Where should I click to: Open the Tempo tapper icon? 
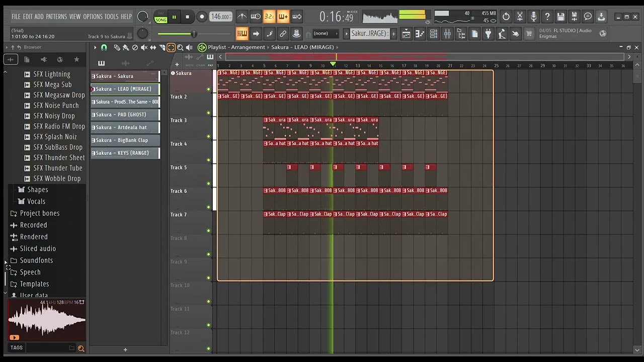[x=502, y=34]
